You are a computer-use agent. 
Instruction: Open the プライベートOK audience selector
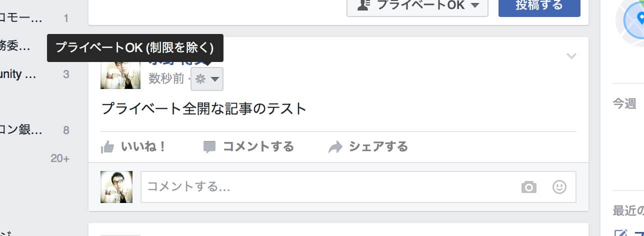tap(417, 5)
